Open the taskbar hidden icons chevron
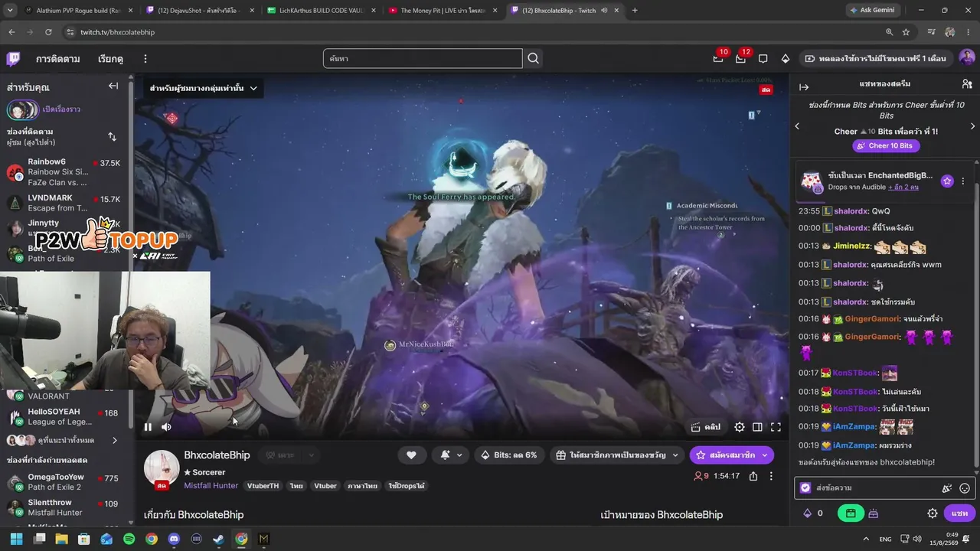980x551 pixels. (x=866, y=539)
